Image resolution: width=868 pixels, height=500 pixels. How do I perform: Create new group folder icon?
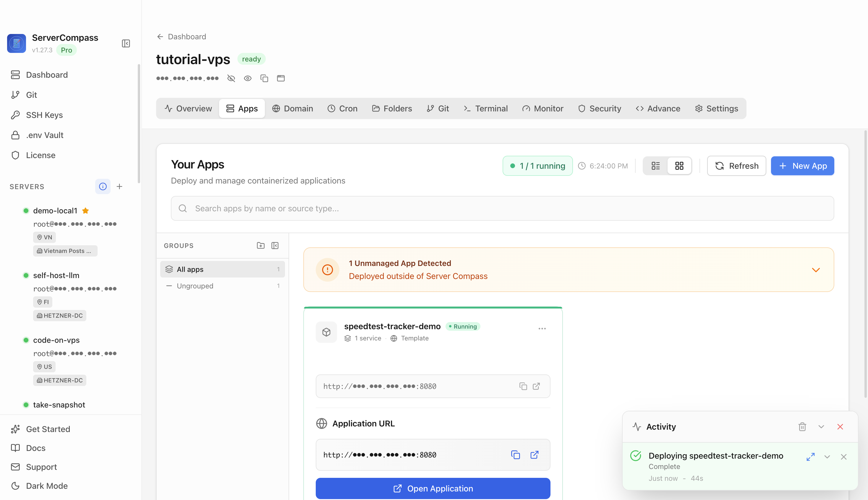tap(261, 246)
